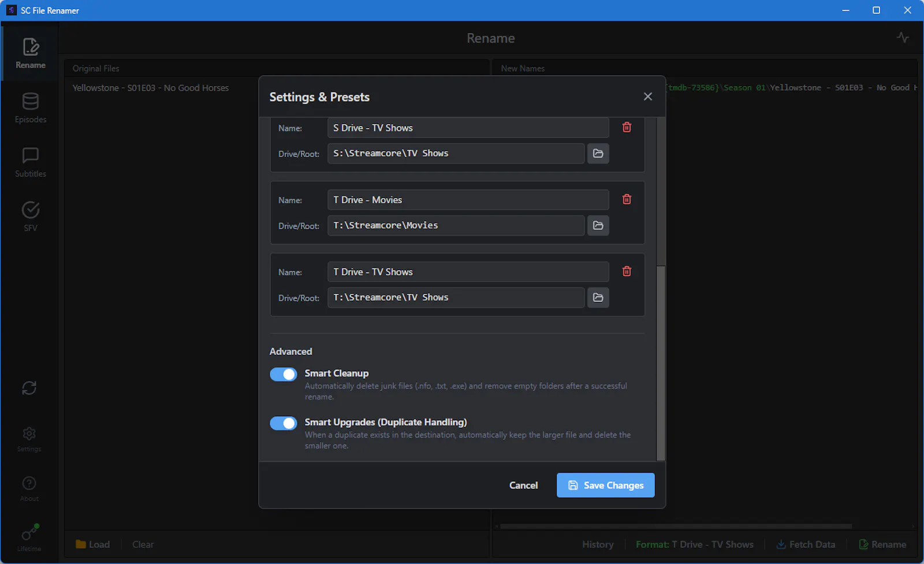
Task: Open the Subtitles sidebar section
Action: [x=30, y=162]
